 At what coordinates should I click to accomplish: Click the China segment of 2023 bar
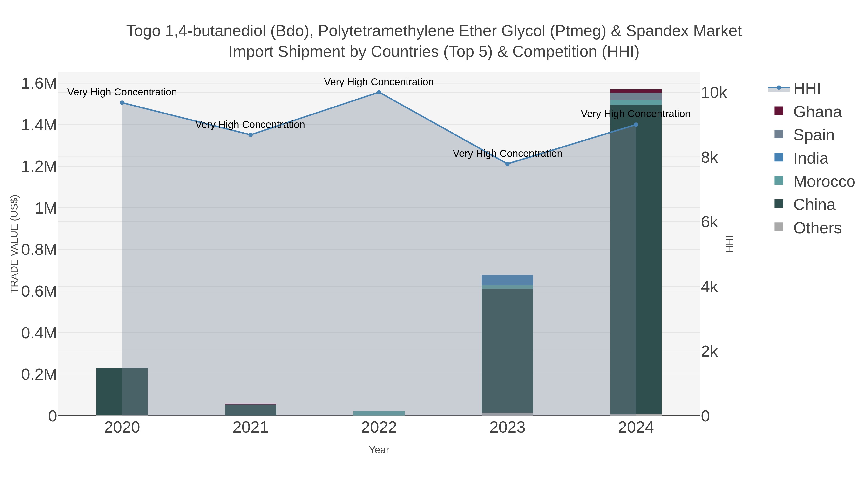(x=508, y=351)
